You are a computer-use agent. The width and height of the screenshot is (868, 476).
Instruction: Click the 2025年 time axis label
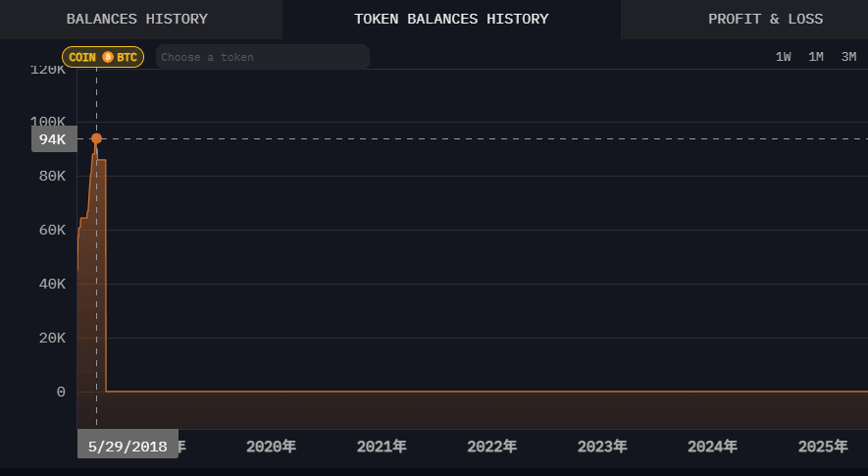[823, 447]
